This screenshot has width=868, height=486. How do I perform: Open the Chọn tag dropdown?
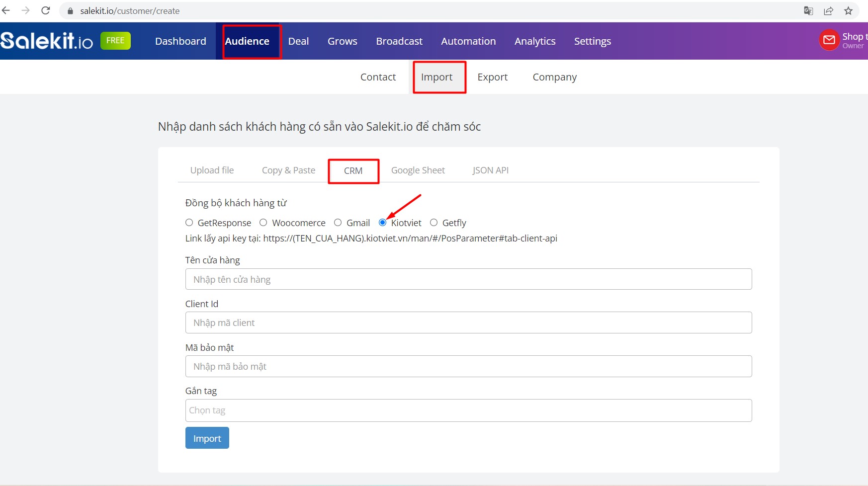[x=468, y=410]
